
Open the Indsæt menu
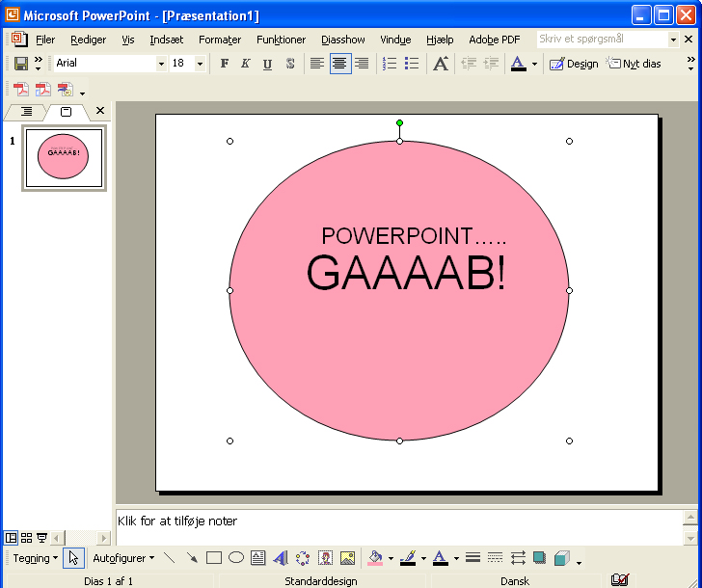point(166,40)
